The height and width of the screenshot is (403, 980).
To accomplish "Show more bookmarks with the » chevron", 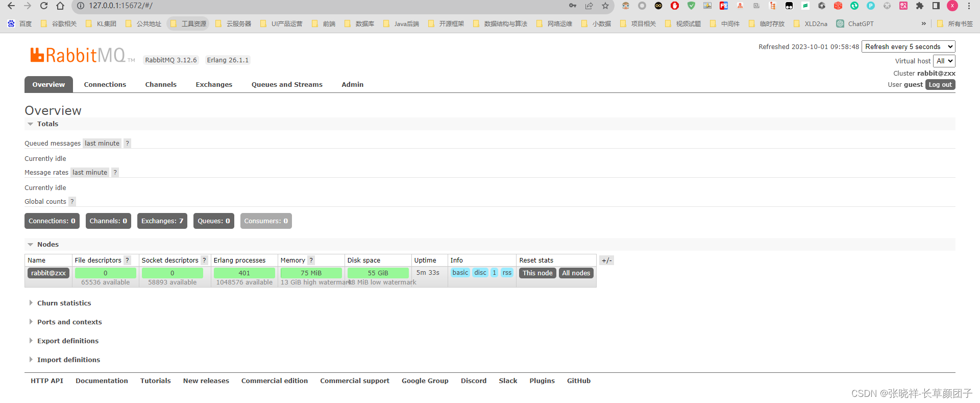I will (923, 23).
